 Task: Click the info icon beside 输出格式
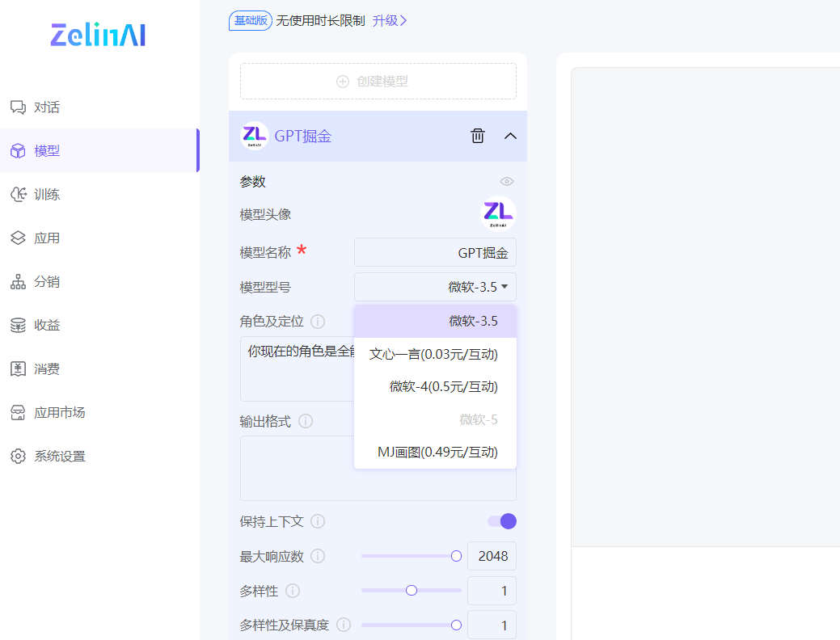tap(306, 422)
